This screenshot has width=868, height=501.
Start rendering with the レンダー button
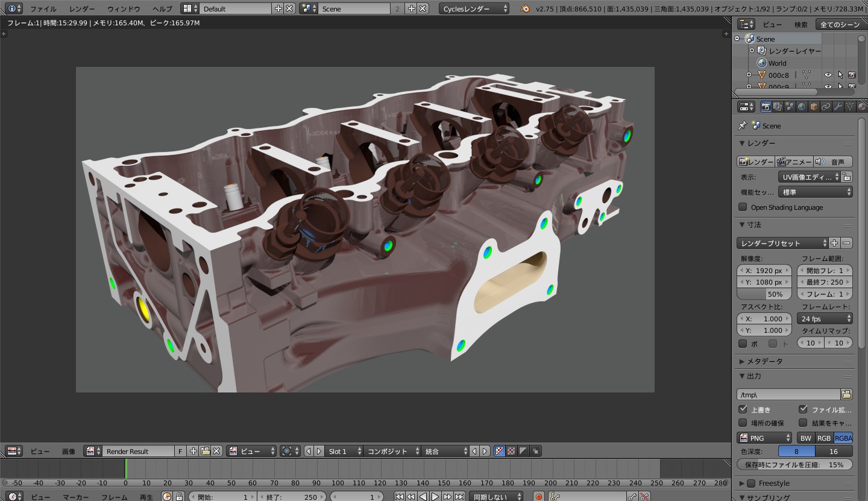755,161
